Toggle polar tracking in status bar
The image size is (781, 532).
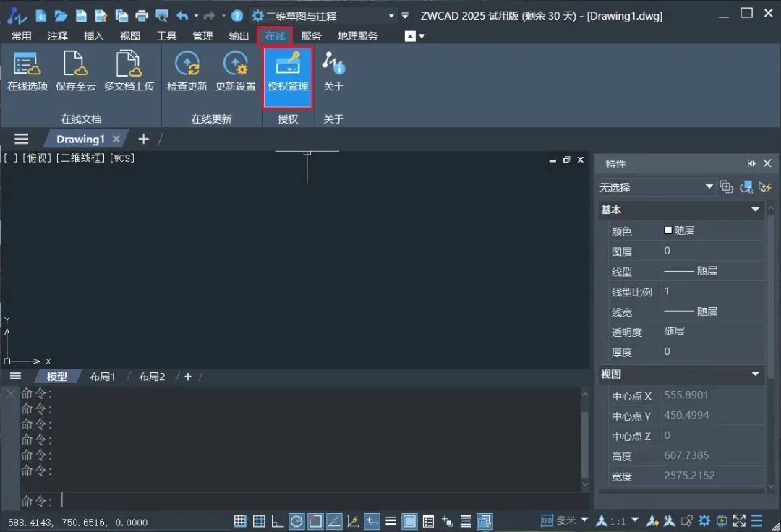click(296, 521)
